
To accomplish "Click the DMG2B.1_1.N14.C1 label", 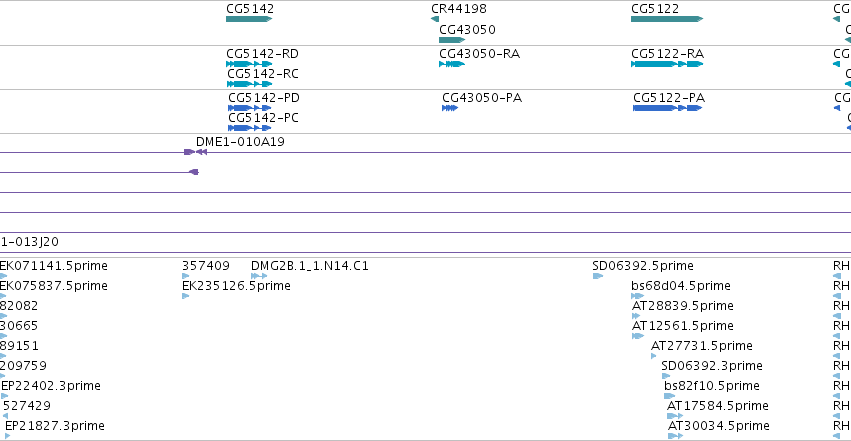I will coord(309,266).
